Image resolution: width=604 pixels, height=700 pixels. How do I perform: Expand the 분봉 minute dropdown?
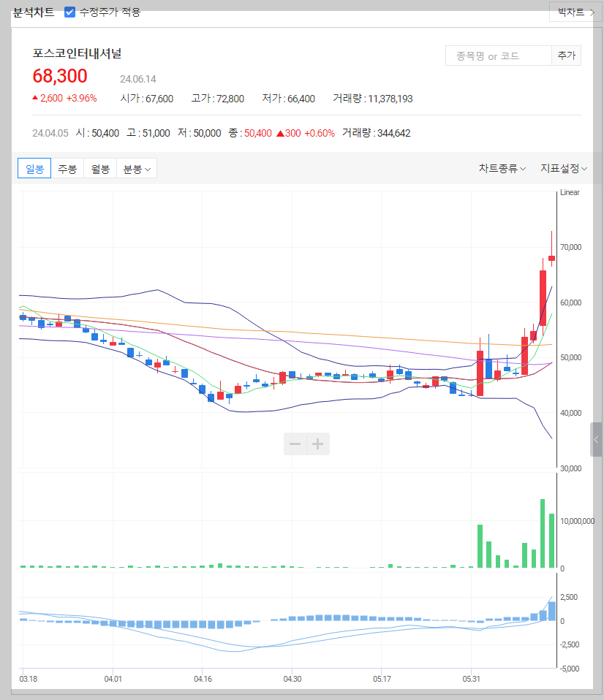coord(137,169)
